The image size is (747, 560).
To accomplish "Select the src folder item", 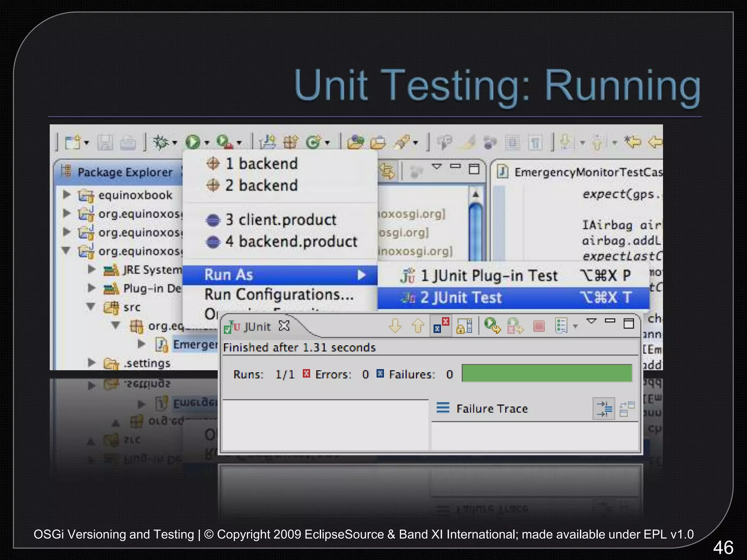I will 122,307.
